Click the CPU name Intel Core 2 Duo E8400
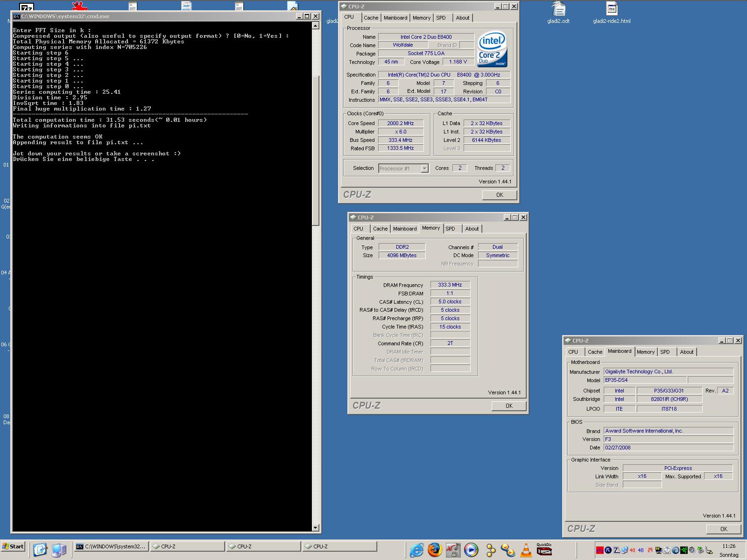The width and height of the screenshot is (747, 560). [x=426, y=37]
